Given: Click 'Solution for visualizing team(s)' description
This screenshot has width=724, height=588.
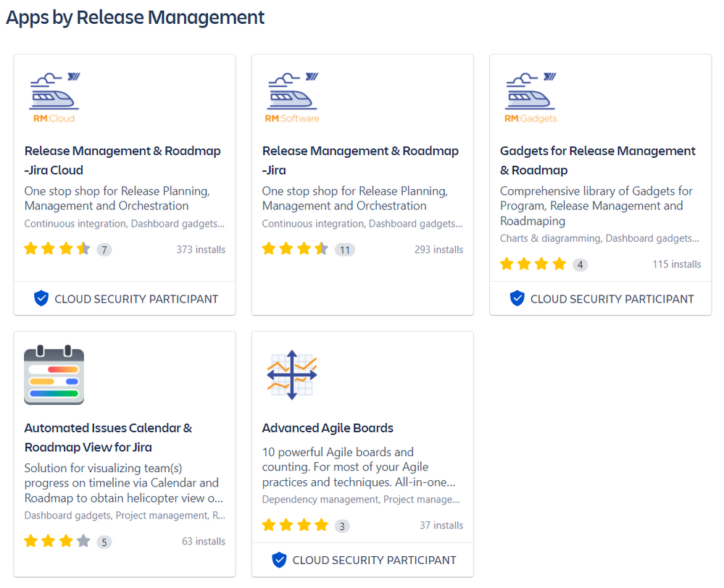Looking at the screenshot, I should [x=124, y=483].
